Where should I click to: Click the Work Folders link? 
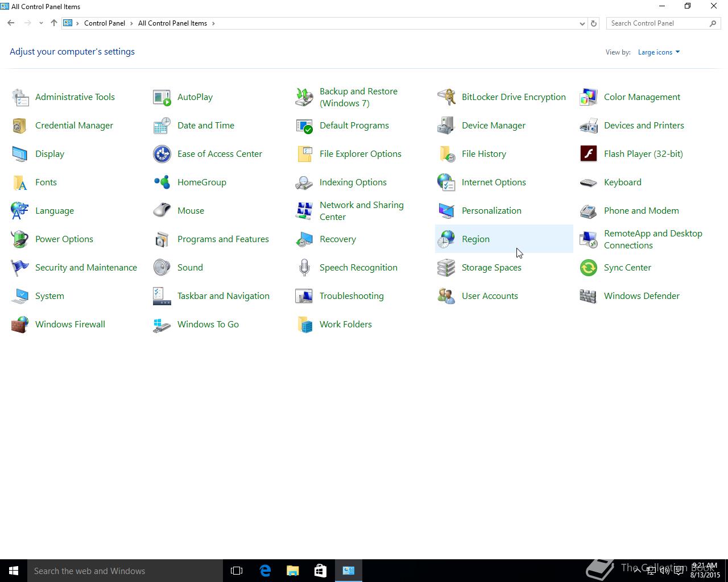point(346,325)
